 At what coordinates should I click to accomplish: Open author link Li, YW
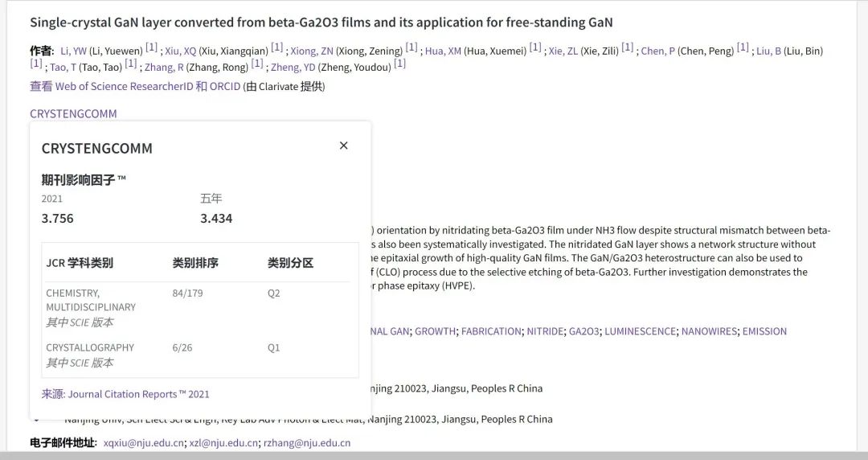[x=73, y=51]
